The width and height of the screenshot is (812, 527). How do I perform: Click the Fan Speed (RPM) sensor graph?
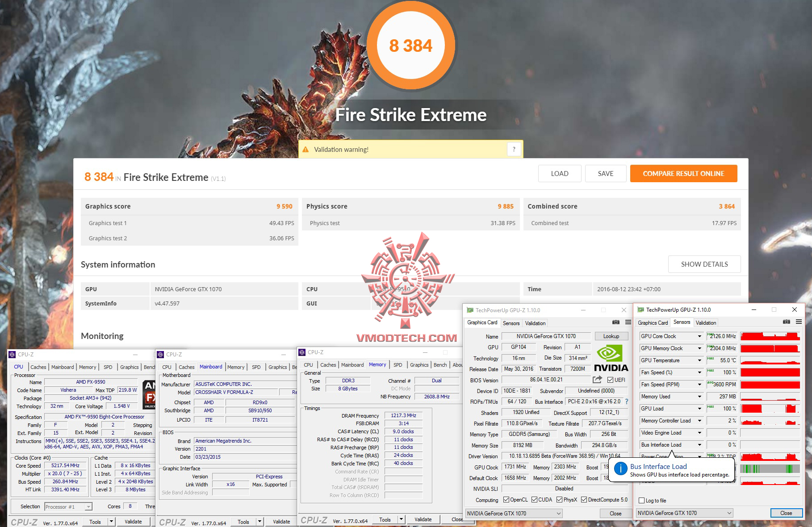click(x=769, y=384)
